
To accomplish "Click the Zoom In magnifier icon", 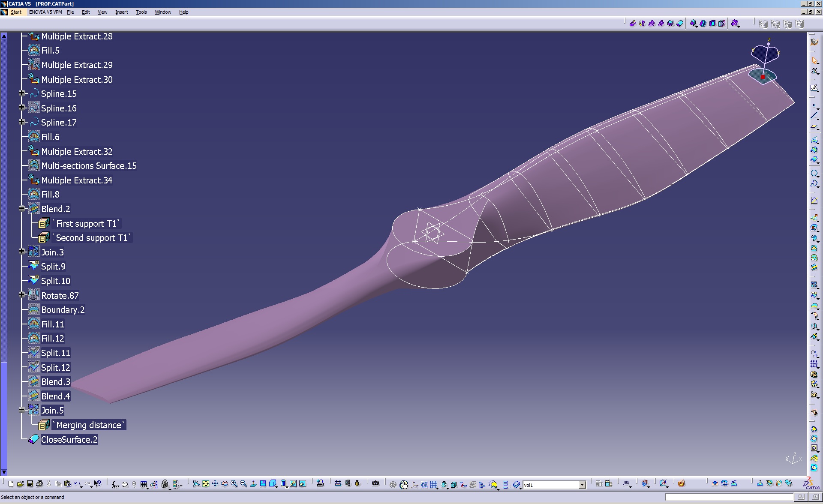I will [234, 484].
